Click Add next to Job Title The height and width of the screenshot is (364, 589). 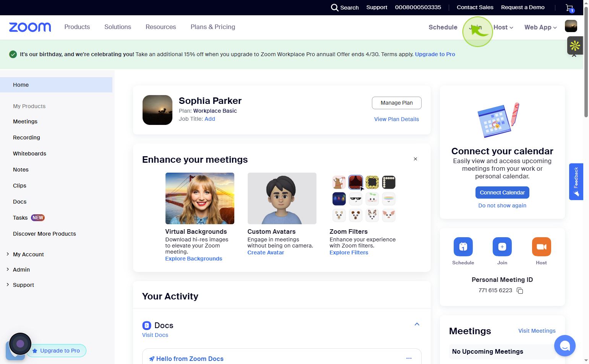coord(210,119)
